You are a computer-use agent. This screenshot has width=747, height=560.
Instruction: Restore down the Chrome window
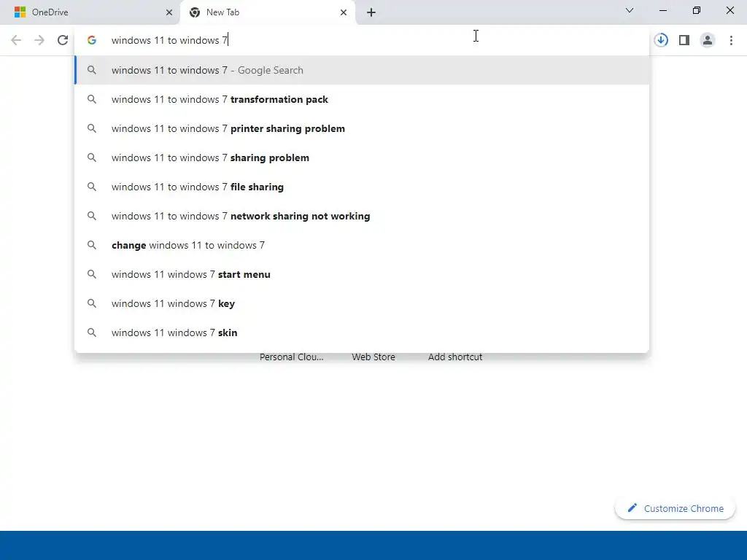697,10
